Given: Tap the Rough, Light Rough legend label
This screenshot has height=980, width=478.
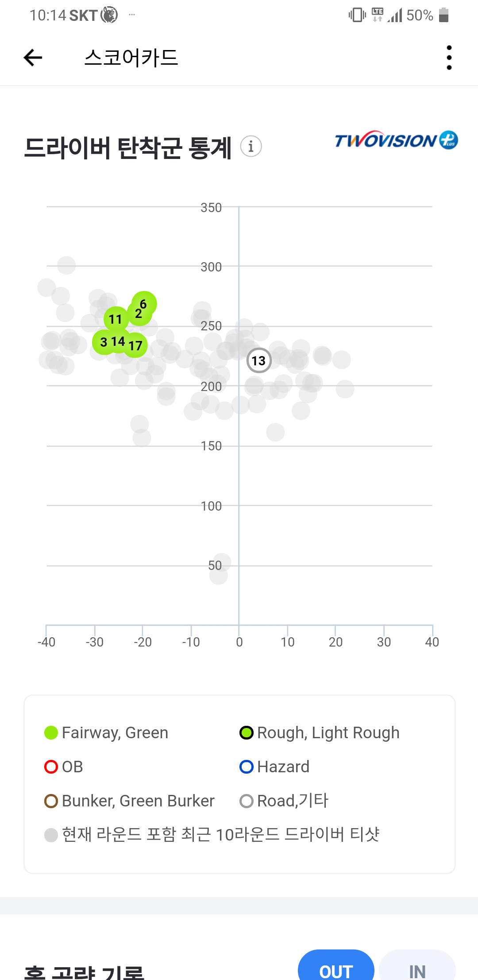Looking at the screenshot, I should click(328, 733).
